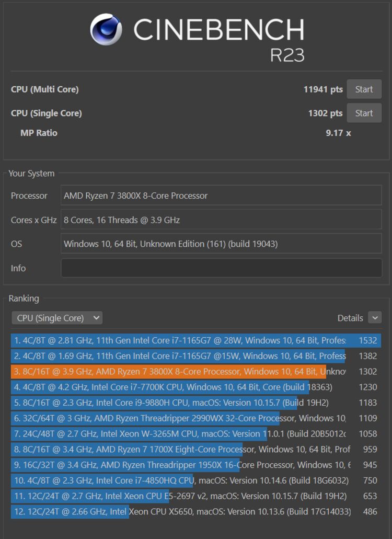Viewport: 392px width, 539px height.
Task: Click the score 653 in ranking list
Action: [370, 496]
